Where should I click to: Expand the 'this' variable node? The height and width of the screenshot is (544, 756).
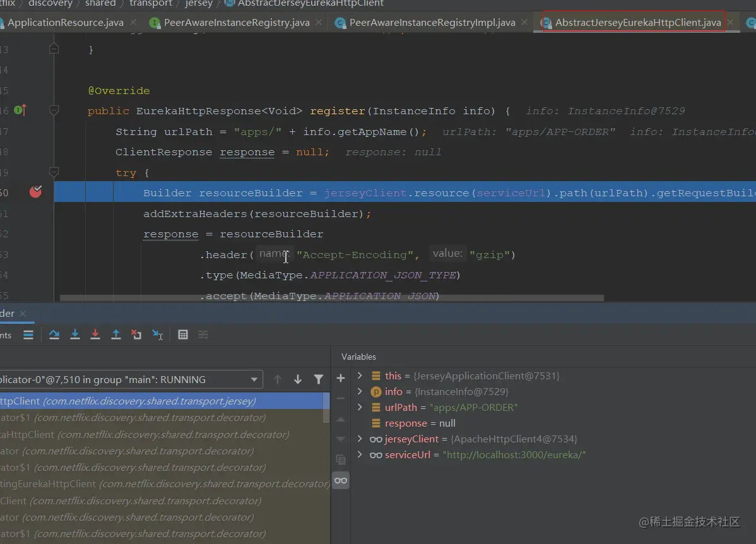point(360,375)
